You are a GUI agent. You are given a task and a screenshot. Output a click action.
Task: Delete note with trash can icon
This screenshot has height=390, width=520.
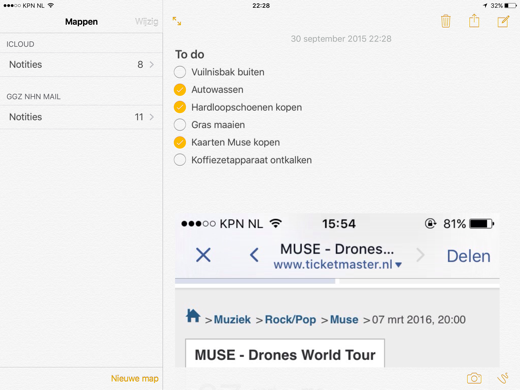coord(445,21)
